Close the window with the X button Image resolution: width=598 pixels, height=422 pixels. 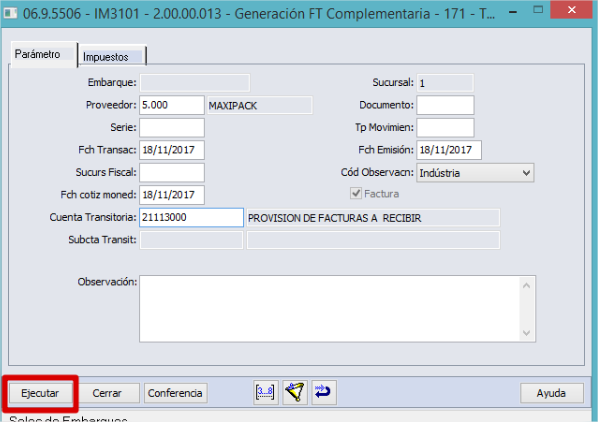coord(571,10)
